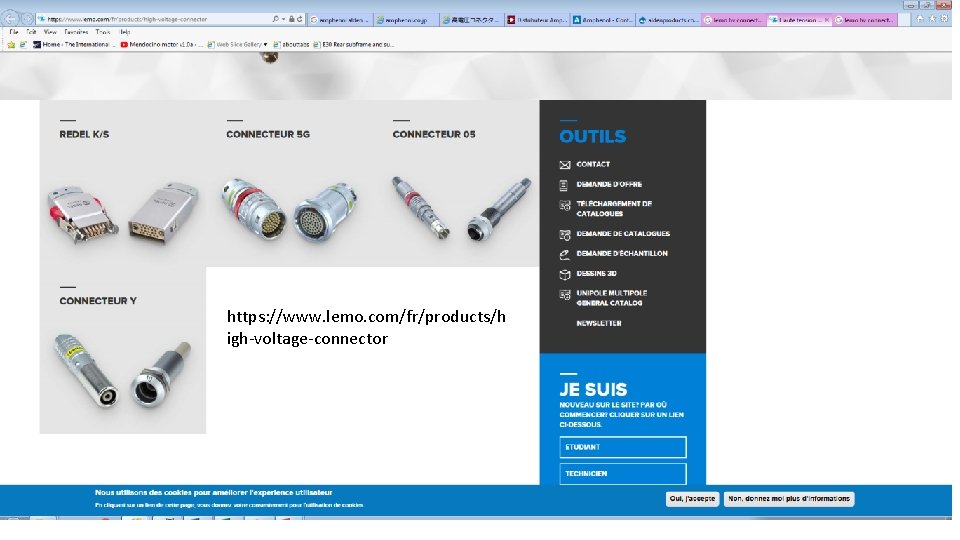
Task: Open the DESSINS 3D link
Action: (x=596, y=274)
